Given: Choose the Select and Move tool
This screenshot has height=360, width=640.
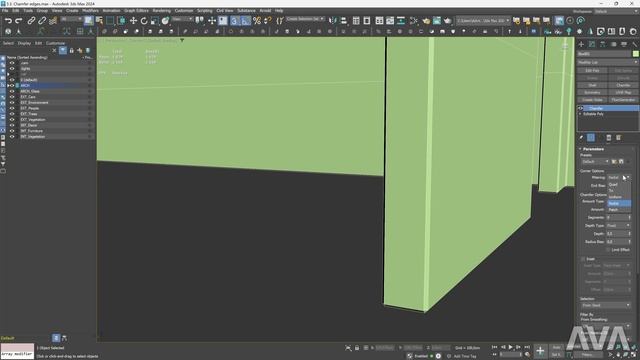Looking at the screenshot, I should (x=133, y=20).
